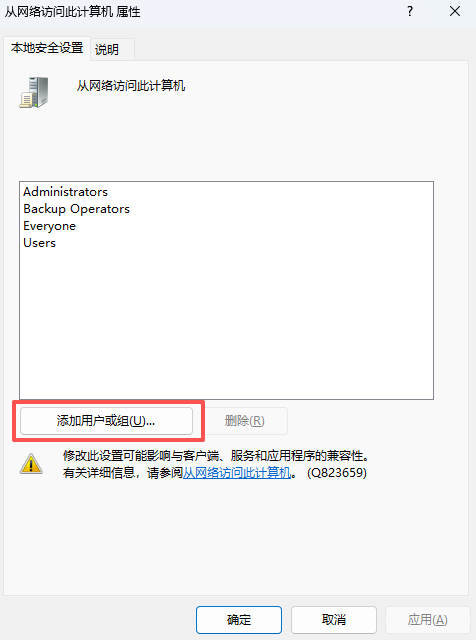The height and width of the screenshot is (640, 476).
Task: Switch to the 说明 tab
Action: coord(107,50)
